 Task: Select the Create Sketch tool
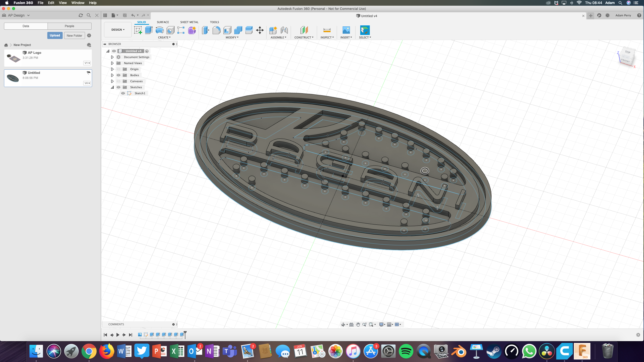pos(138,30)
